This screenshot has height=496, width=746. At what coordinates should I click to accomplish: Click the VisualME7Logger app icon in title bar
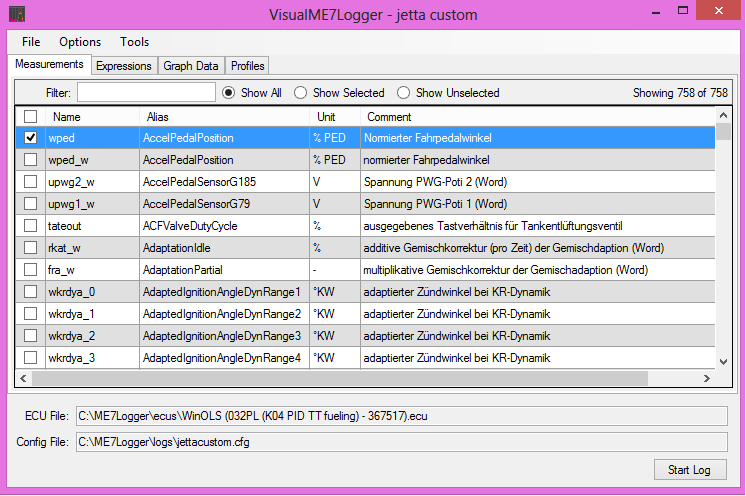(17, 14)
